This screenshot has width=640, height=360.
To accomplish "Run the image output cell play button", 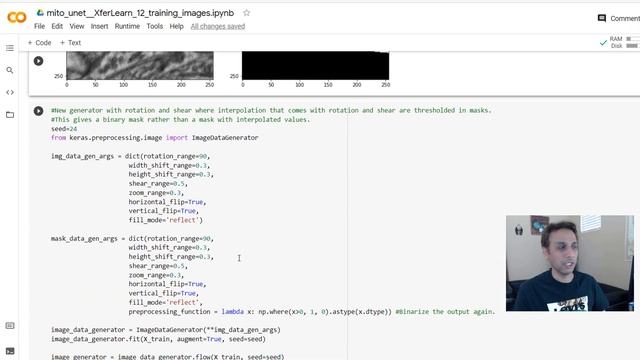I will click(38, 61).
